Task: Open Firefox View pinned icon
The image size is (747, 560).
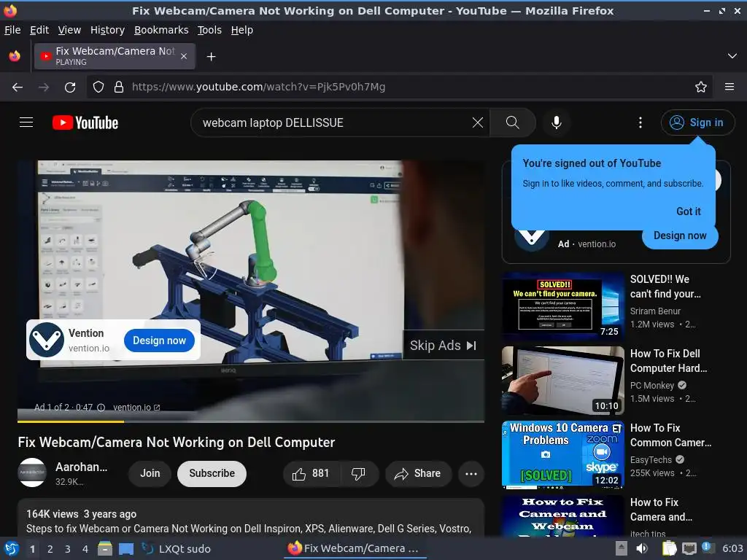Action: click(15, 56)
